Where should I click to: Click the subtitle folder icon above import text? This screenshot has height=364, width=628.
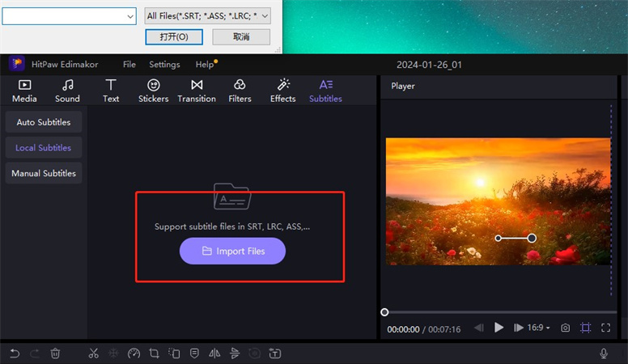click(x=232, y=197)
